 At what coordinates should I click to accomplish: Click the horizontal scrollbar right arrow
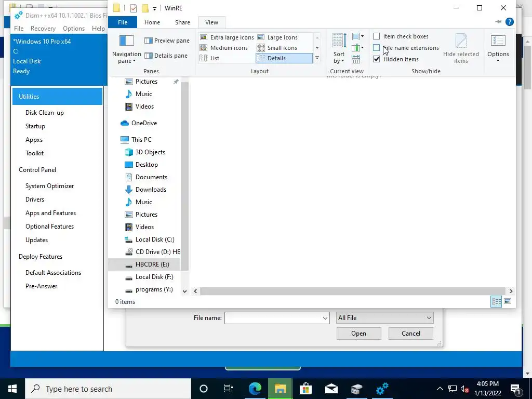pos(511,291)
